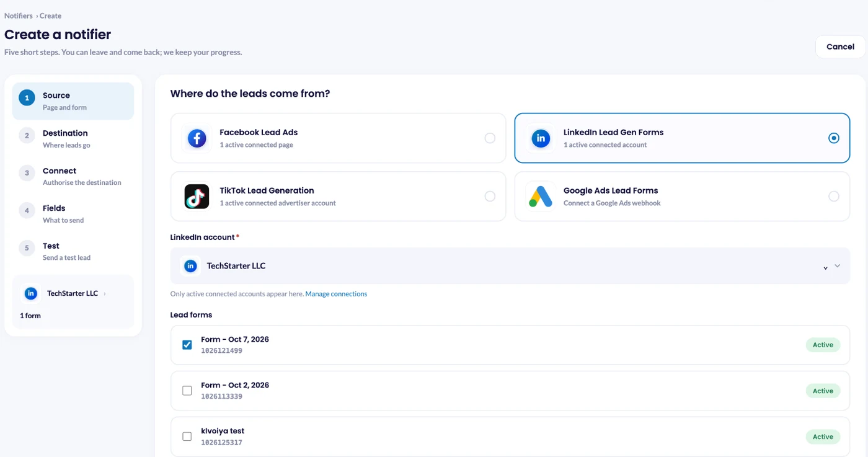Open Manage connections link
The width and height of the screenshot is (868, 457).
tap(336, 294)
